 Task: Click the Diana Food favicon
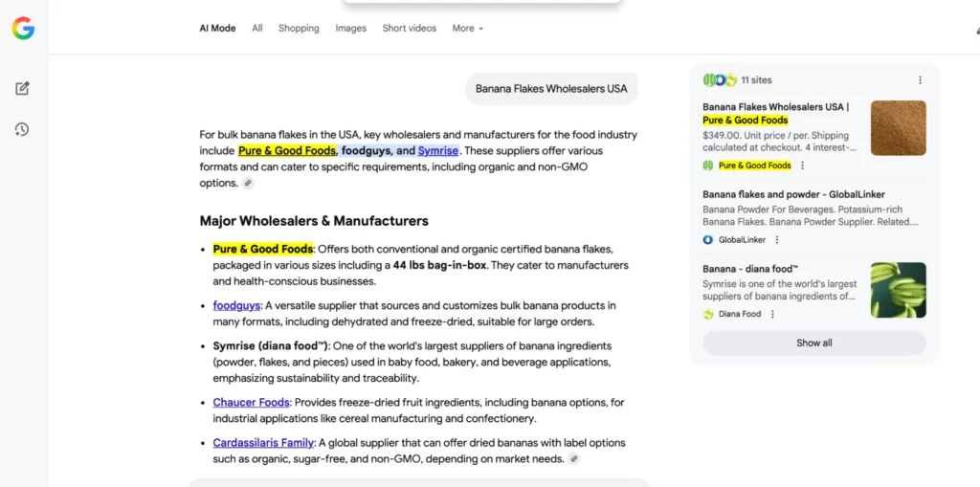point(708,314)
